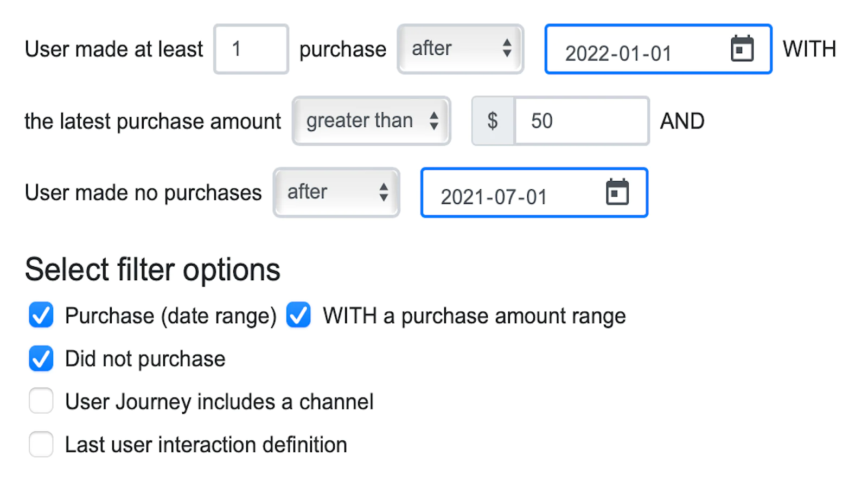The width and height of the screenshot is (868, 488).
Task: Click the dollar sign currency prefix
Action: [x=493, y=121]
